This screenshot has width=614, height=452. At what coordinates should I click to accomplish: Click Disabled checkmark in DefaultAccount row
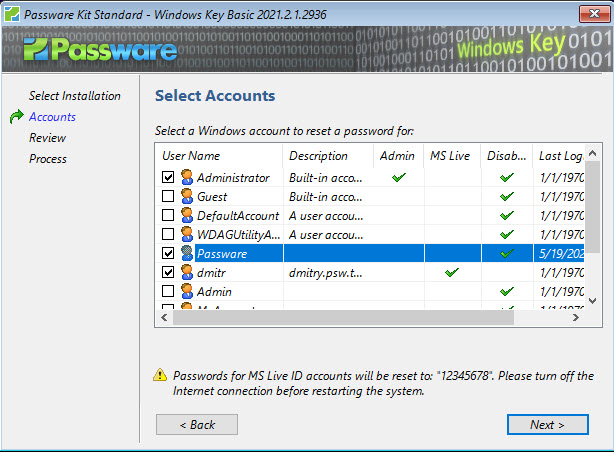coord(507,215)
